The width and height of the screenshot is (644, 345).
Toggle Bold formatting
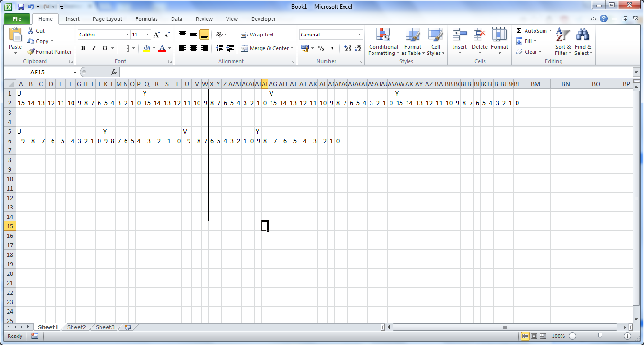[83, 48]
